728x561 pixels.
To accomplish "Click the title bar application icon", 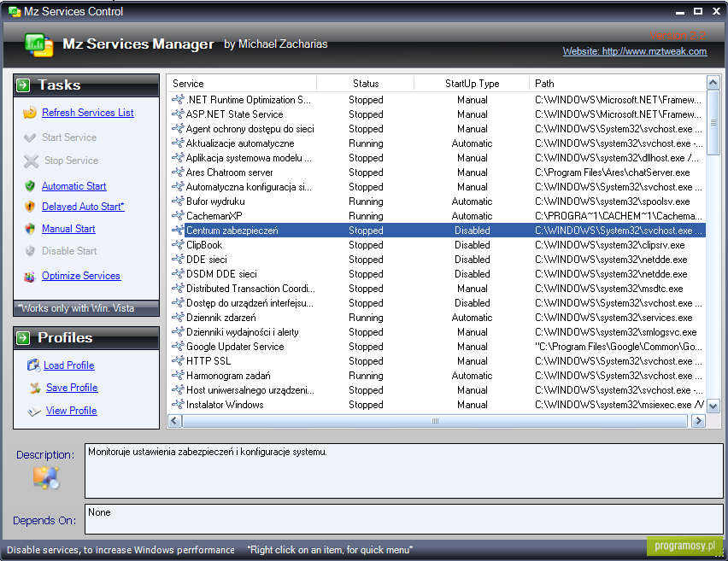I will 15,11.
